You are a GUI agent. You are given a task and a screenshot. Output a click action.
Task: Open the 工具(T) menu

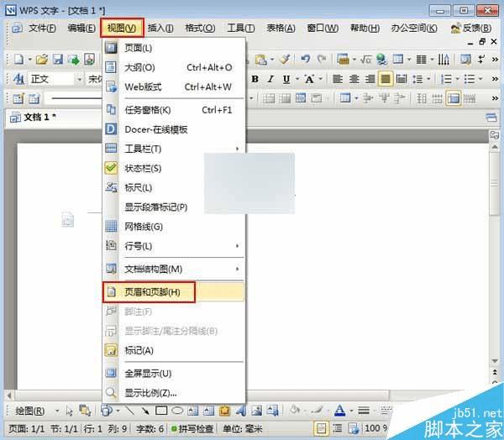(x=241, y=29)
